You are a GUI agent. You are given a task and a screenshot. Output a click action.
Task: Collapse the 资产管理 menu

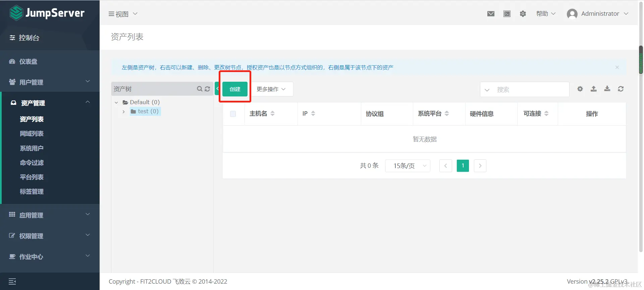tap(50, 103)
